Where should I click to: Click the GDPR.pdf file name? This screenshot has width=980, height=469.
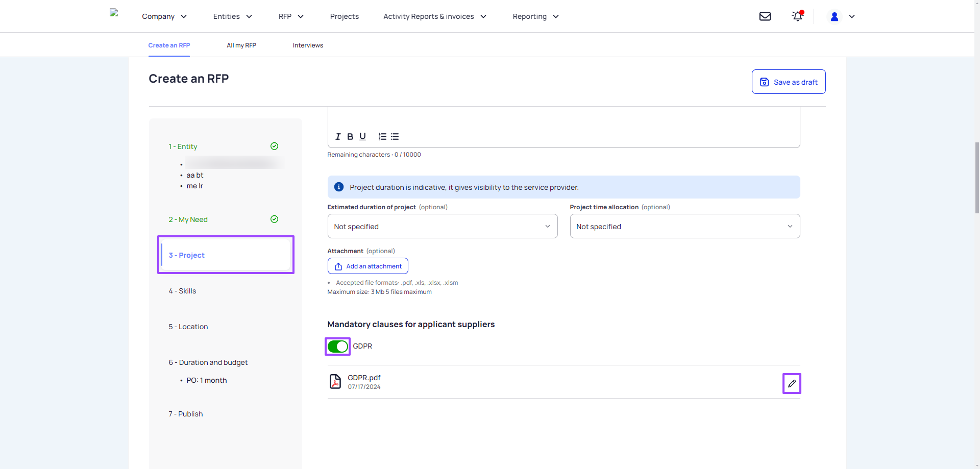pyautogui.click(x=364, y=378)
